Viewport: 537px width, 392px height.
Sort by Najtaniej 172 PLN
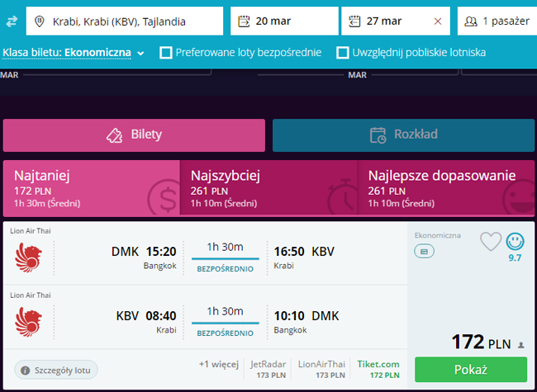(x=92, y=188)
